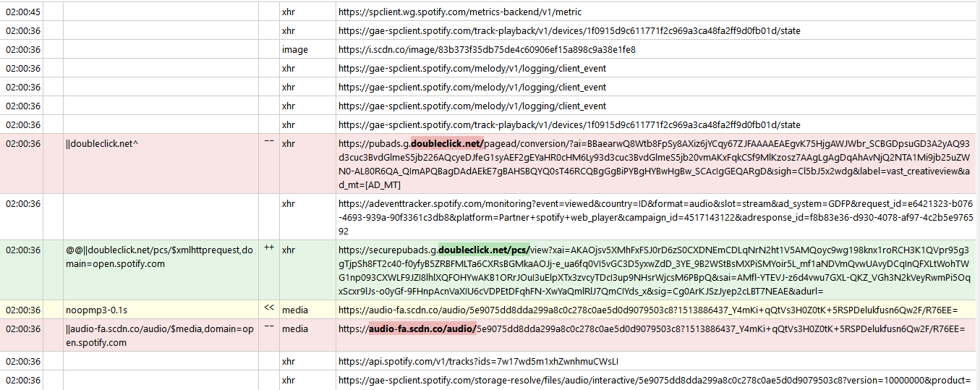Select the adeventtracker.spotify.com monitoring URL
Viewport: 980px width, 390px height.
(657, 217)
